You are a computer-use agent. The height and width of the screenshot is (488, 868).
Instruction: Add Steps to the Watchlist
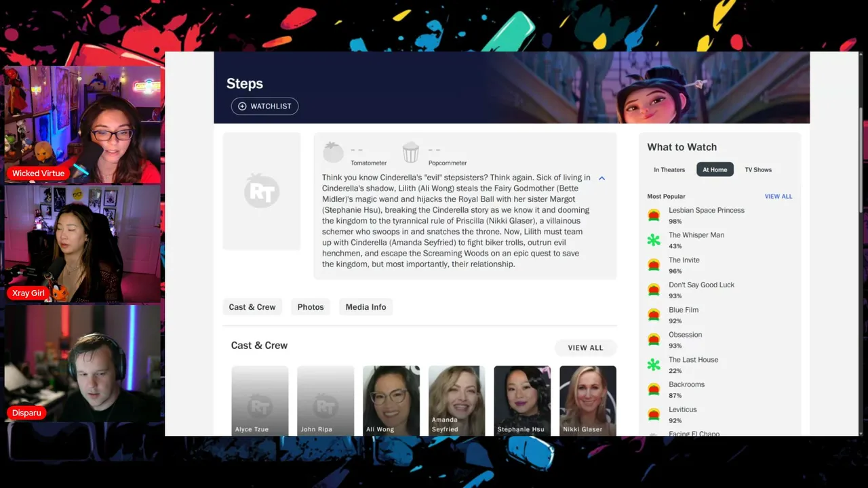click(264, 106)
